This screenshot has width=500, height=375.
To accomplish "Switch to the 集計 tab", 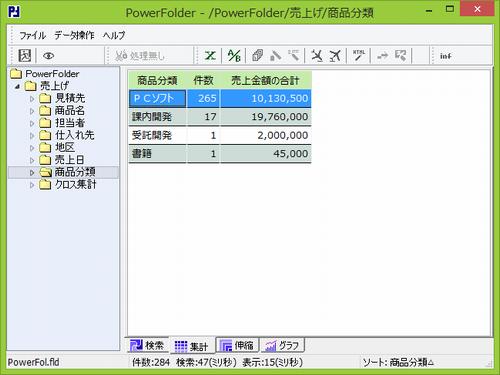I will (192, 347).
